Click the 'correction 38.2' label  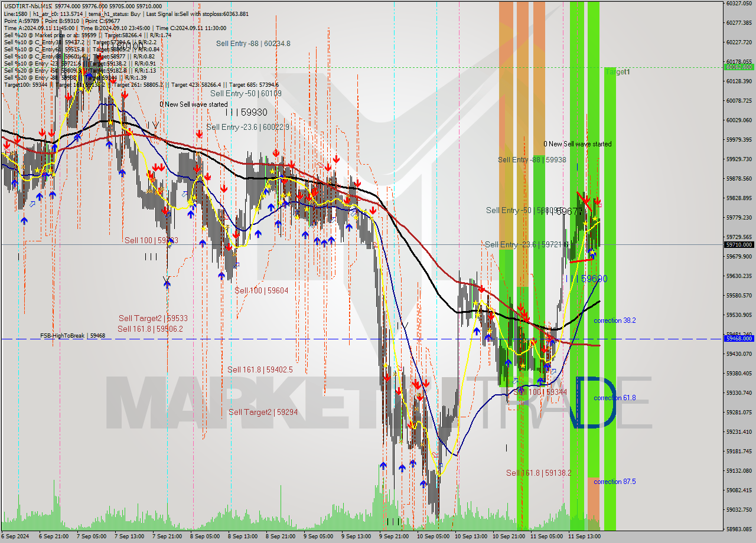pyautogui.click(x=615, y=320)
